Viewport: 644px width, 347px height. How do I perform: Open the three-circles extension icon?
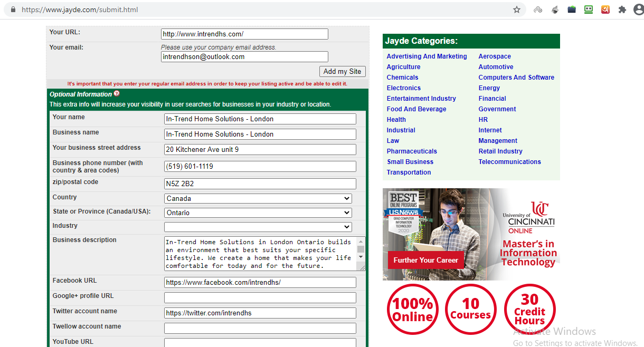[x=538, y=9]
